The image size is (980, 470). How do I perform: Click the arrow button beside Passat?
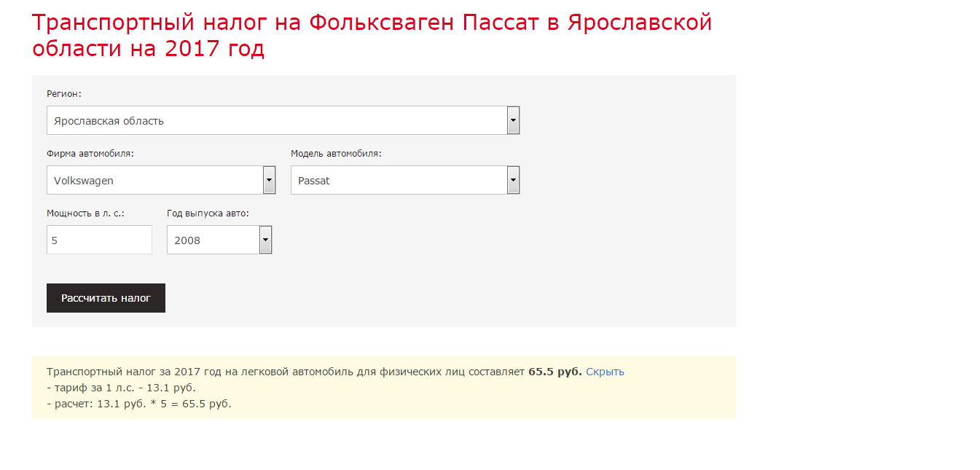[513, 181]
